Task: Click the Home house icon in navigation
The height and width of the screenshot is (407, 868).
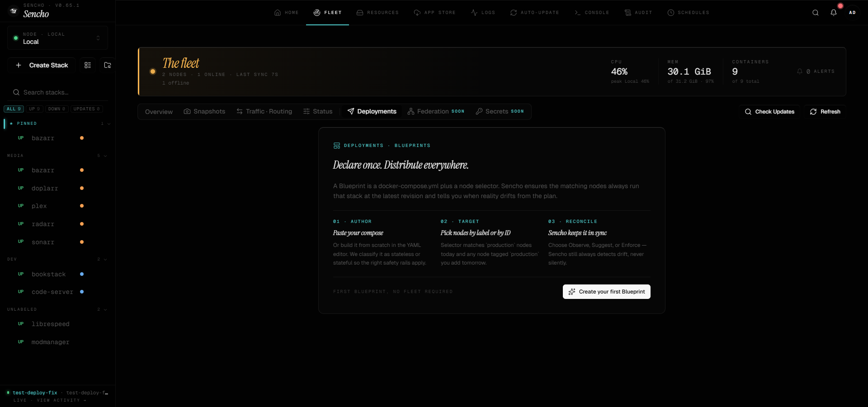Action: pyautogui.click(x=278, y=13)
